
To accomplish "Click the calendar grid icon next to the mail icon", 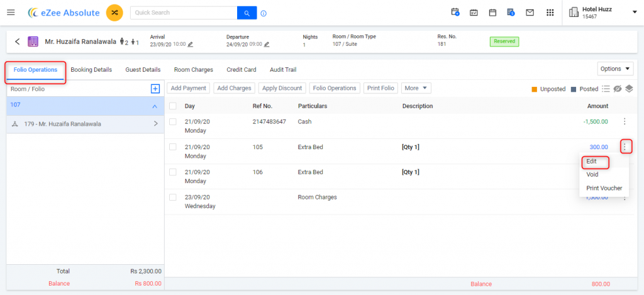I will click(493, 13).
